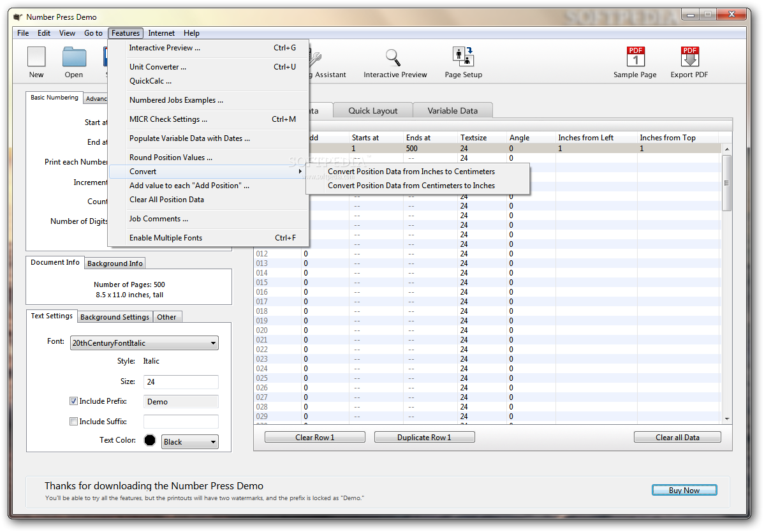
Task: Click the Buy Now button
Action: (684, 490)
